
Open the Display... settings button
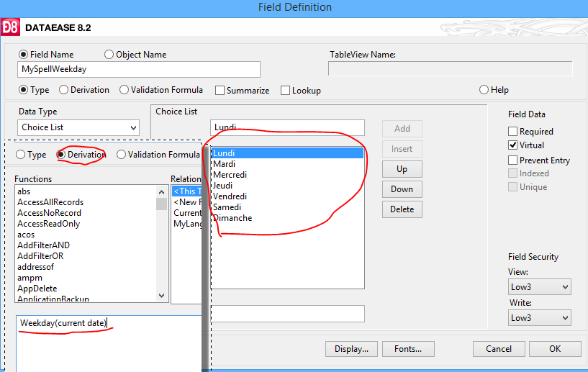[x=351, y=349]
